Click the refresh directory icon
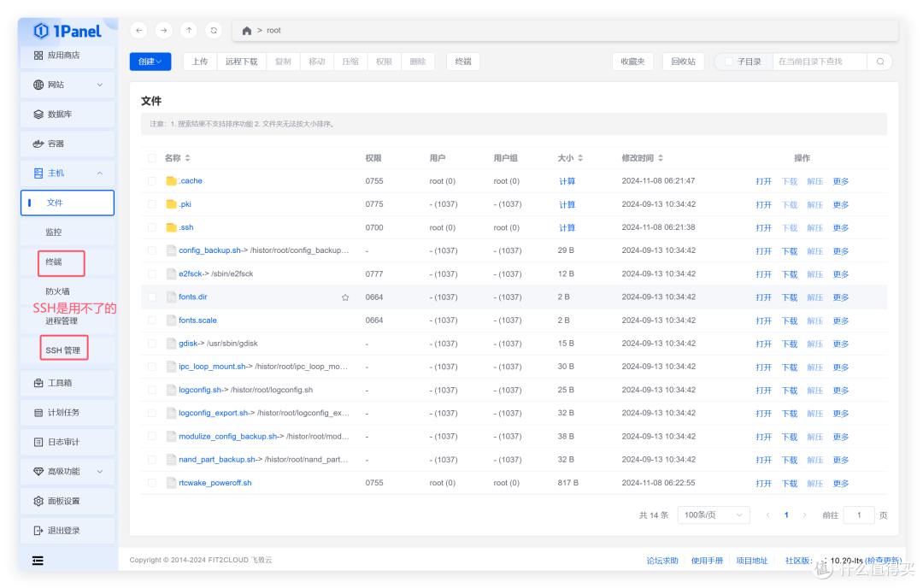This screenshot has height=588, width=923. [x=213, y=30]
